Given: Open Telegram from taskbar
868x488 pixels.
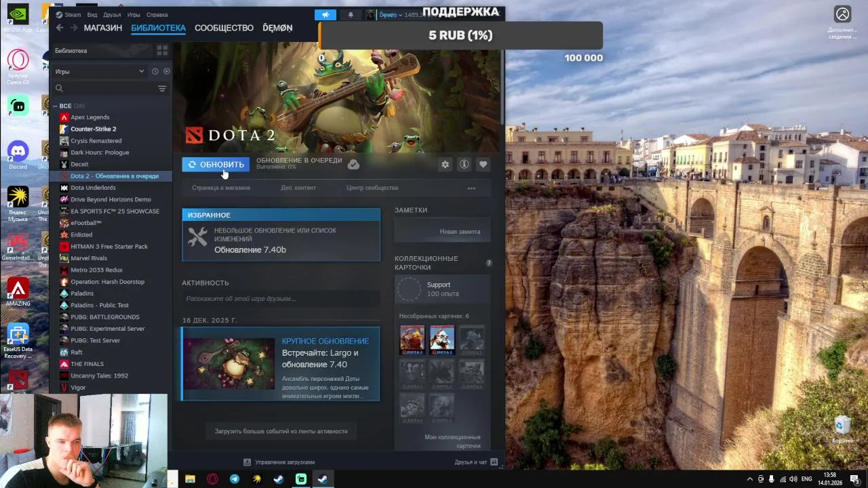Looking at the screenshot, I should click(234, 479).
